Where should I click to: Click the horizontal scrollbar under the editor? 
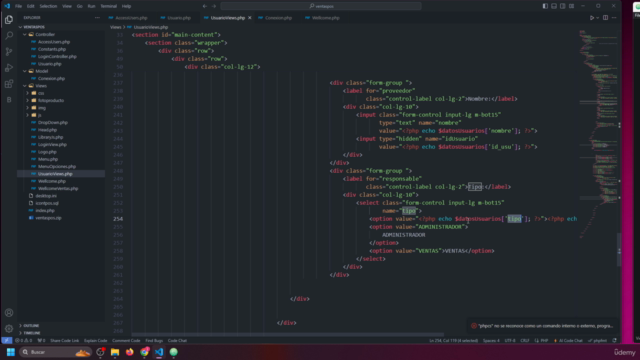click(287, 335)
